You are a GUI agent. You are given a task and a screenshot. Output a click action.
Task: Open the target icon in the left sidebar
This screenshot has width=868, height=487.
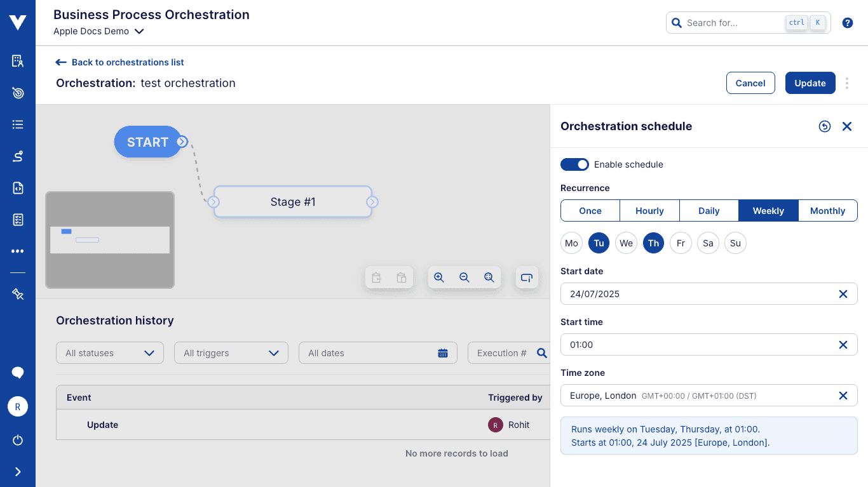point(17,93)
